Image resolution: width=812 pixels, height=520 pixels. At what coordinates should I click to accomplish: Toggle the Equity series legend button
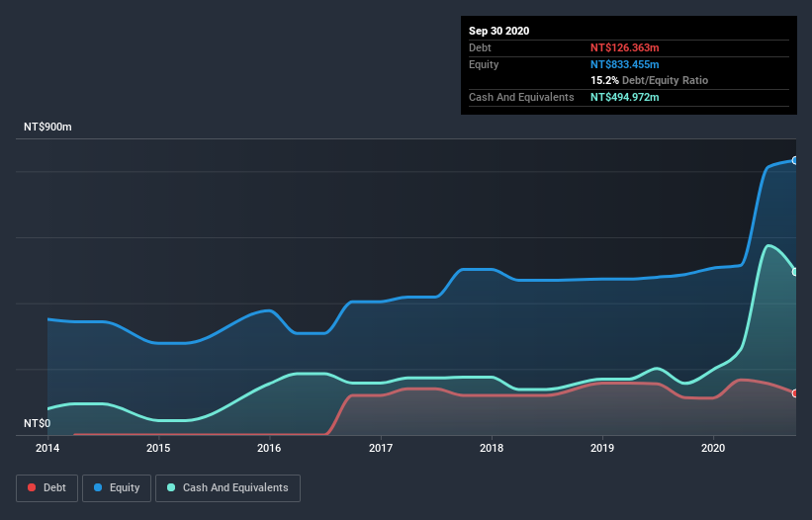coord(117,488)
